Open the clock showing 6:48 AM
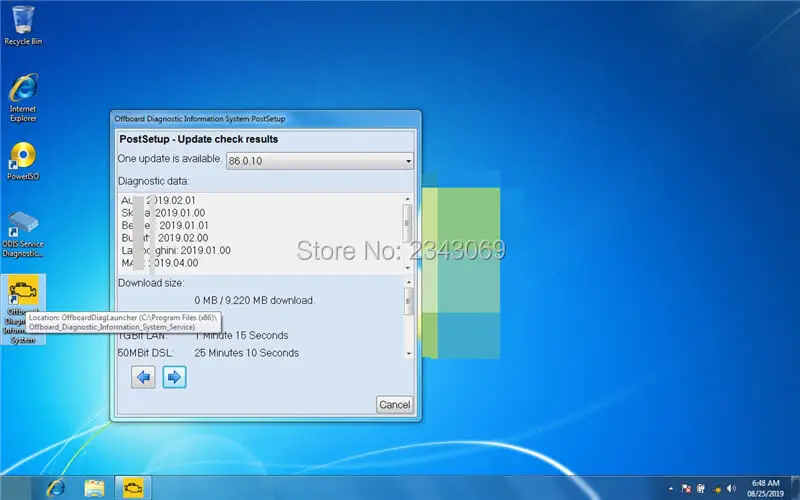The height and width of the screenshot is (500, 800). click(x=765, y=488)
